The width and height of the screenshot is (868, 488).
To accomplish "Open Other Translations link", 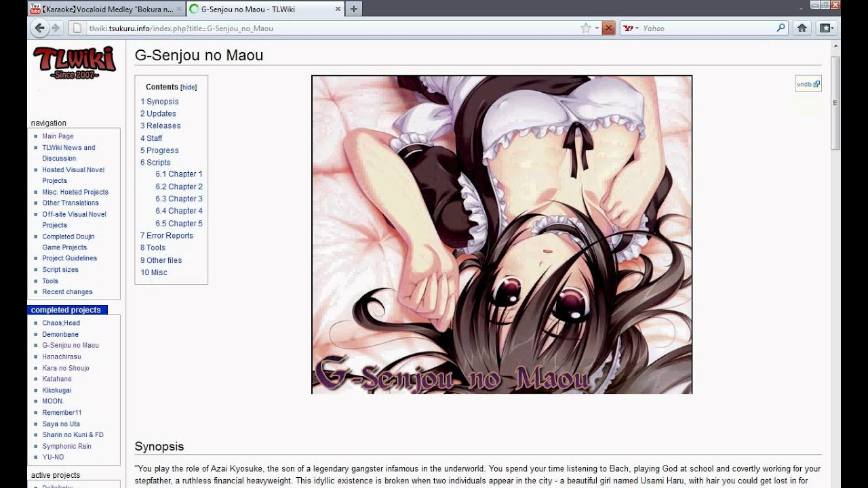I will point(71,203).
